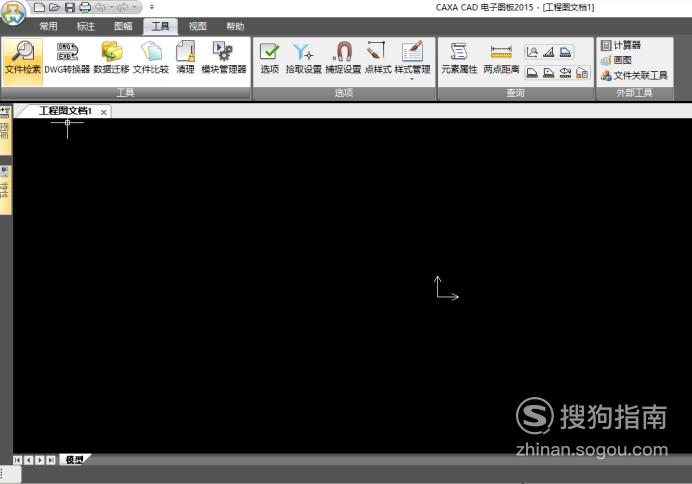Run the 清理 purge tool
Screen dimensions: 692x484
[185, 58]
